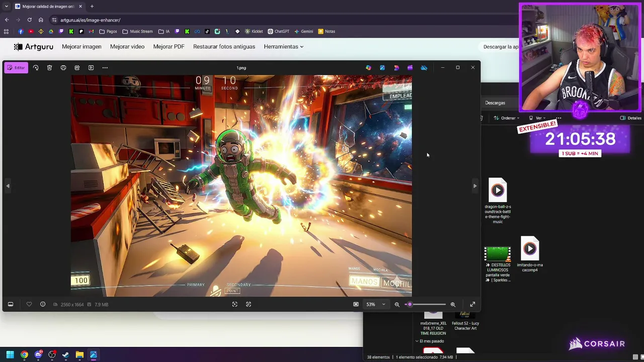The image size is (644, 362).
Task: Click the Artguru logo
Action: point(33,47)
